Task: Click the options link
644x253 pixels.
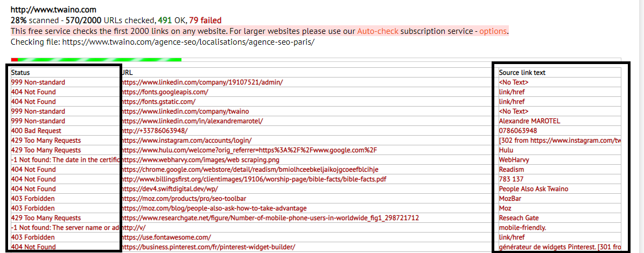Action: pyautogui.click(x=493, y=31)
